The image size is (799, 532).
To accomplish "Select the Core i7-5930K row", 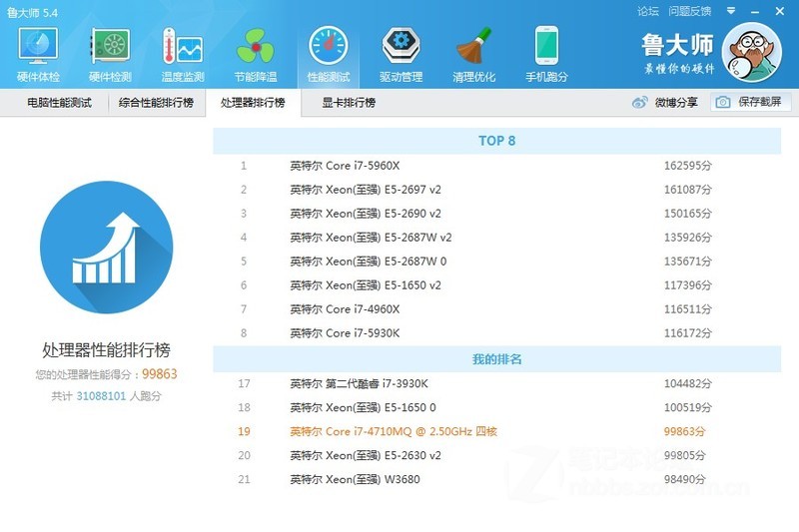I will tap(496, 333).
